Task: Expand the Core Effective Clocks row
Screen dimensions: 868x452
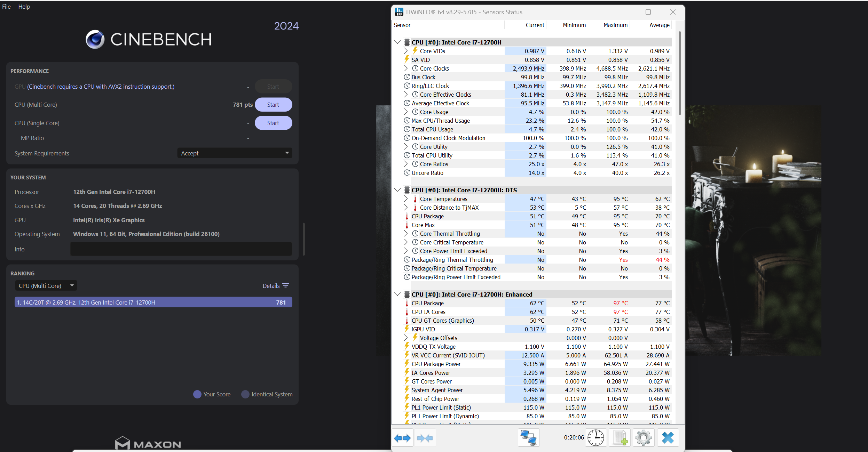Action: tap(406, 94)
